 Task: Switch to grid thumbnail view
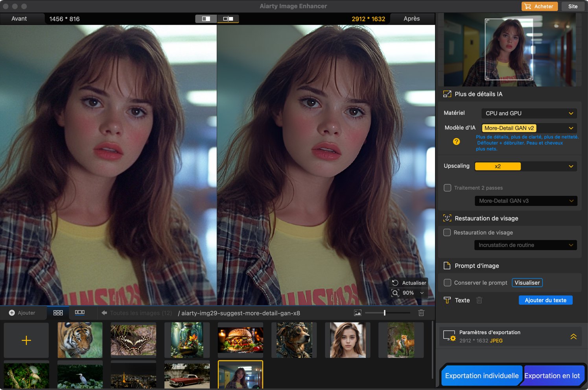58,312
